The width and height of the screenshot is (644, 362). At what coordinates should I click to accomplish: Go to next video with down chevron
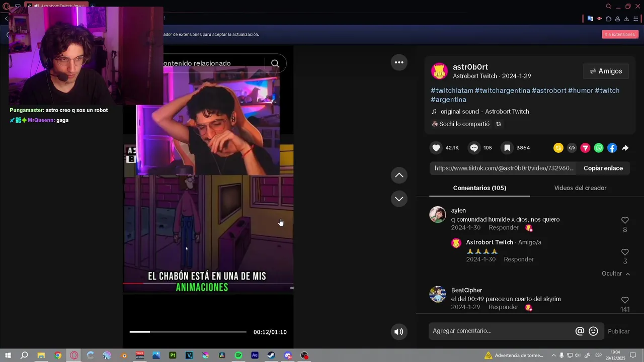point(399,199)
